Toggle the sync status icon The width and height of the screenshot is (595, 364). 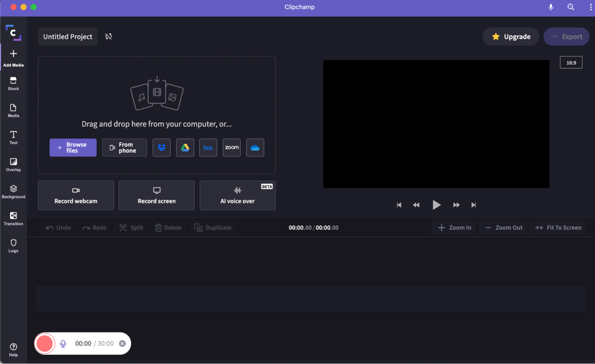coord(108,37)
